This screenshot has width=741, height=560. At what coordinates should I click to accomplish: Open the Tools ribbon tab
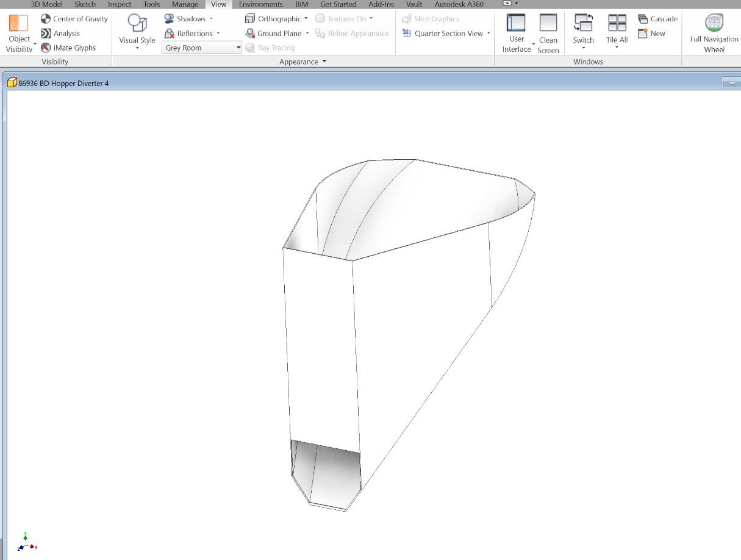(x=152, y=4)
